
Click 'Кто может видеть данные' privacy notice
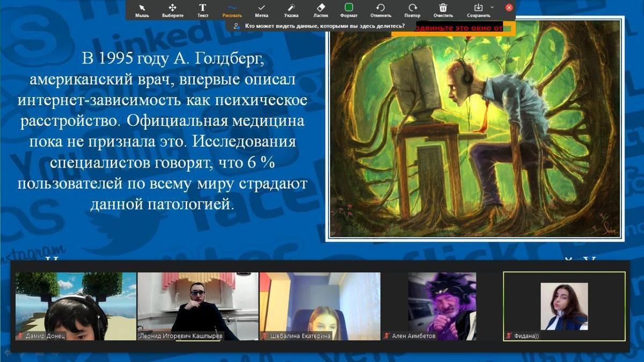point(320,25)
